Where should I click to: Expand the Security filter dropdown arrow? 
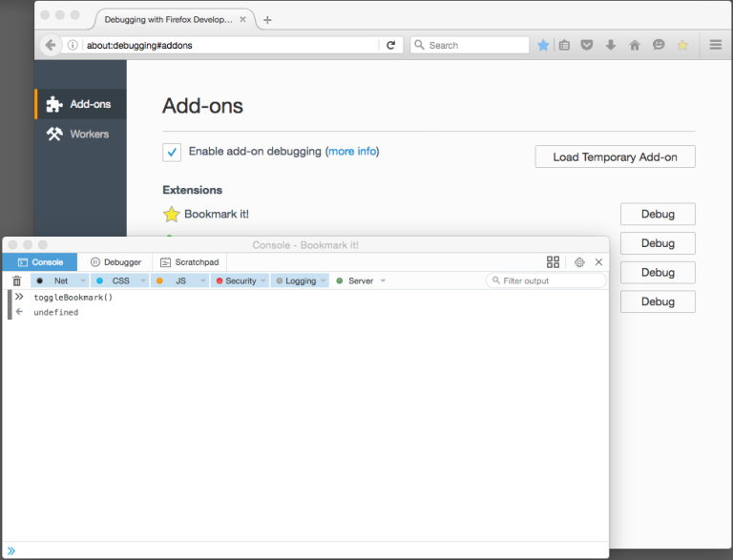[x=262, y=280]
